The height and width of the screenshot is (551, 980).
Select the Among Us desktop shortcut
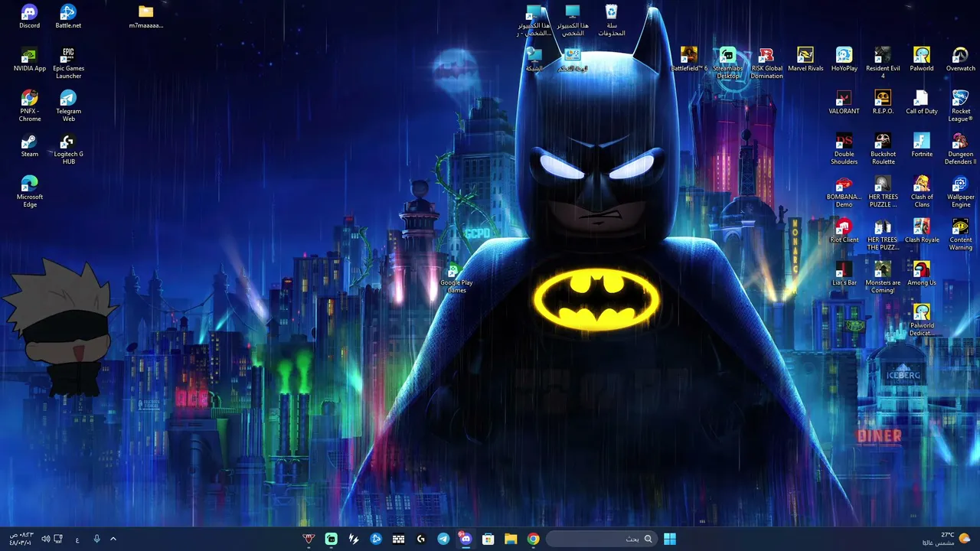(x=922, y=273)
